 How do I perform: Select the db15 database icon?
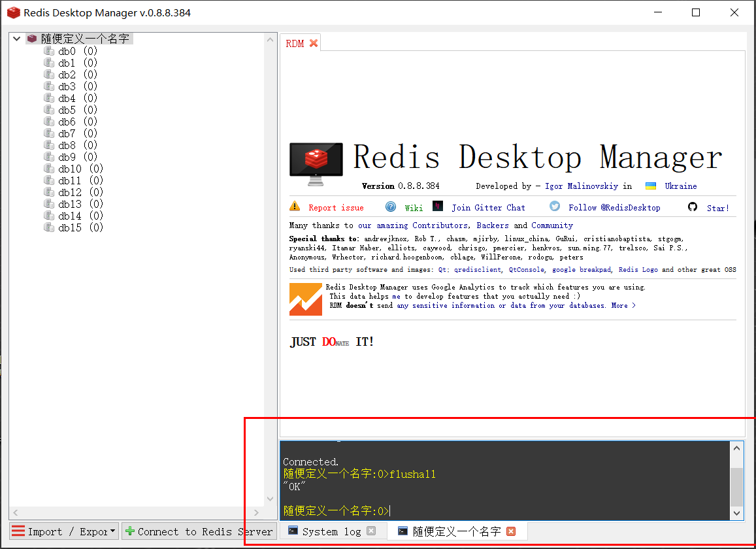(x=49, y=227)
